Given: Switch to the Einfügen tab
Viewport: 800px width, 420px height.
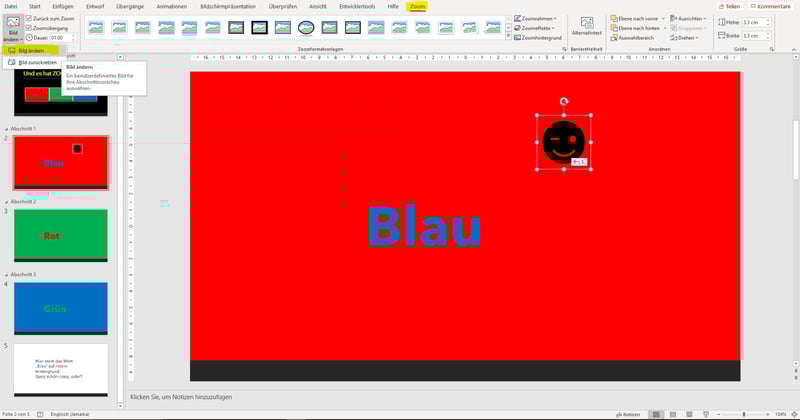Looking at the screenshot, I should tap(63, 7).
